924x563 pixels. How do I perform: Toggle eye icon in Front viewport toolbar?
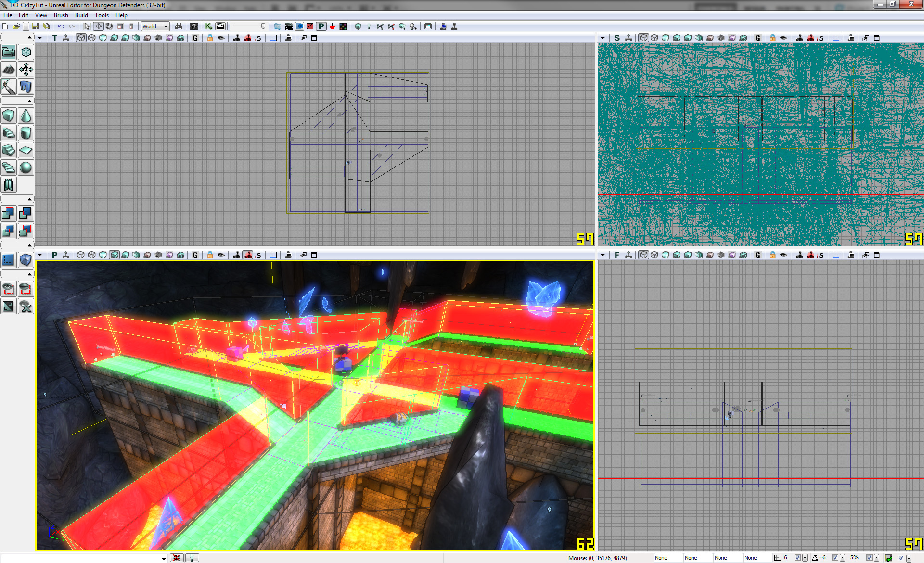pos(784,255)
